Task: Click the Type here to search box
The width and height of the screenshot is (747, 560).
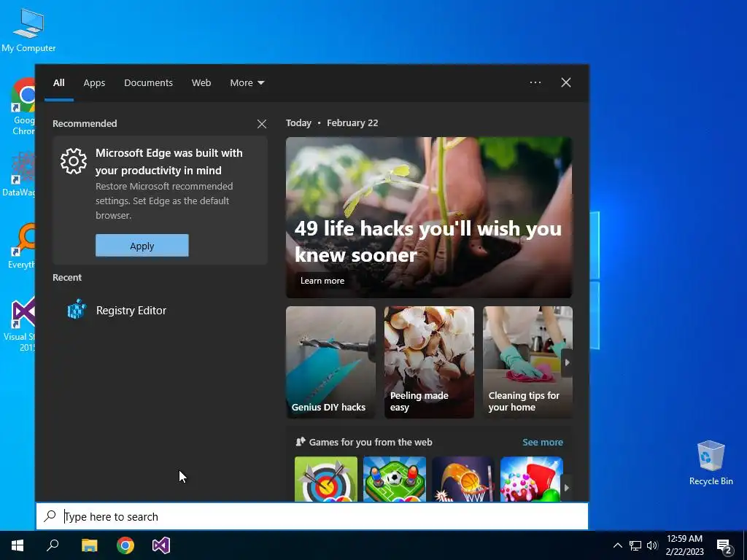Action: point(312,516)
